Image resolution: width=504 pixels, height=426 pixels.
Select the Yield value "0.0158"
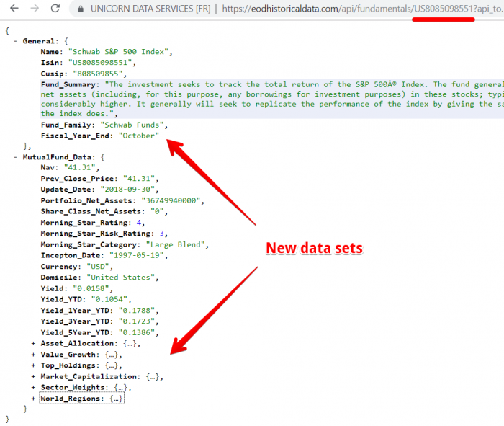pos(91,288)
